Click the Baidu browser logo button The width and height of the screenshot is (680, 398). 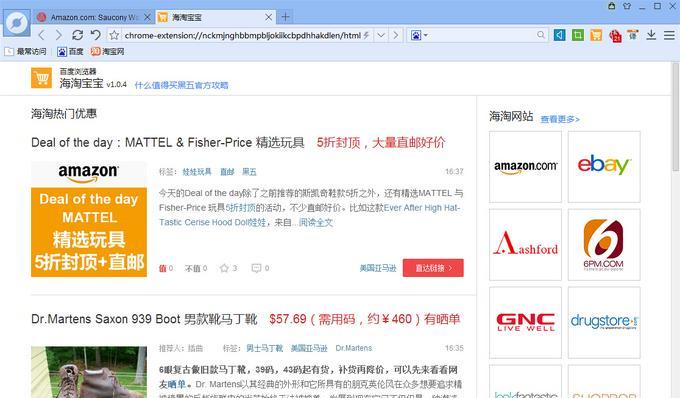(17, 23)
